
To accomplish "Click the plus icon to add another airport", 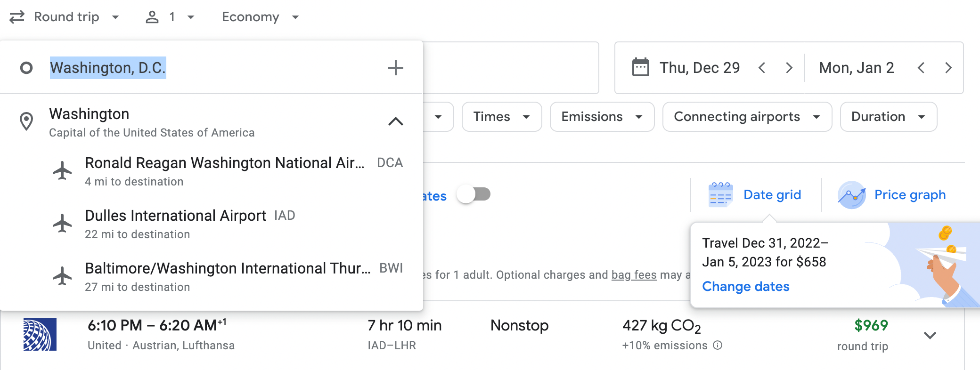I will coord(396,67).
